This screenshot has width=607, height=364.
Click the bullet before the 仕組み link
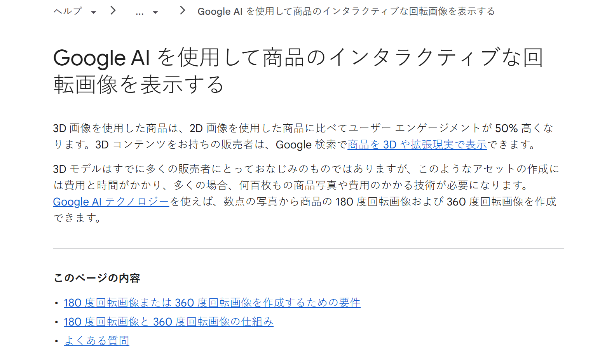[56, 322]
